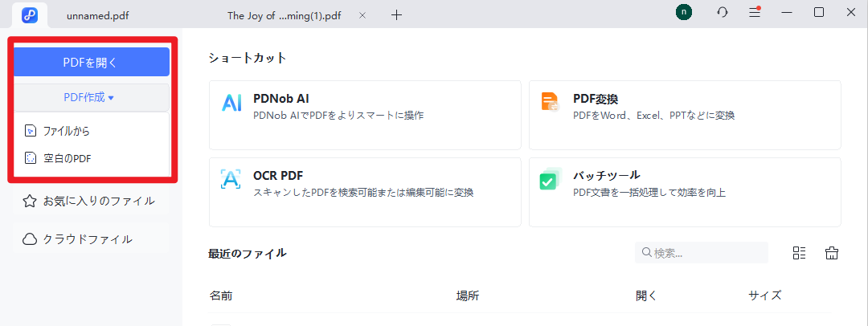Image resolution: width=868 pixels, height=326 pixels.
Task: Clear recent files with the trash icon
Action: click(x=832, y=253)
